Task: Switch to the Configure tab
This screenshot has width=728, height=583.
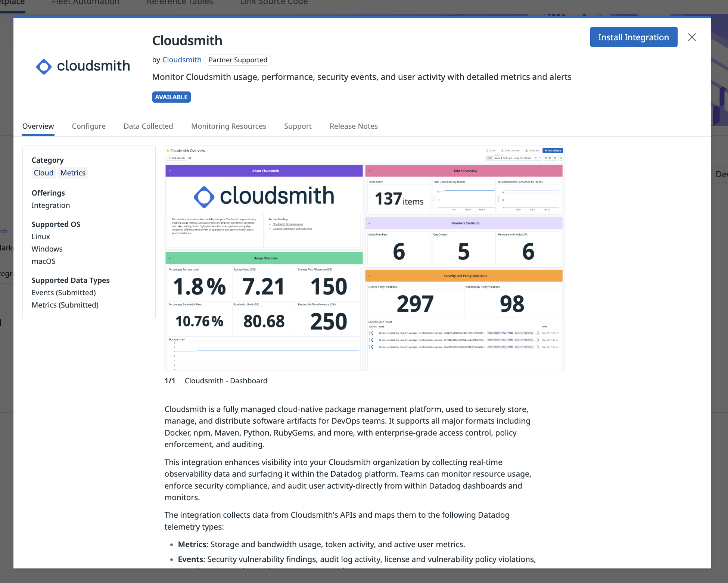Action: click(88, 126)
